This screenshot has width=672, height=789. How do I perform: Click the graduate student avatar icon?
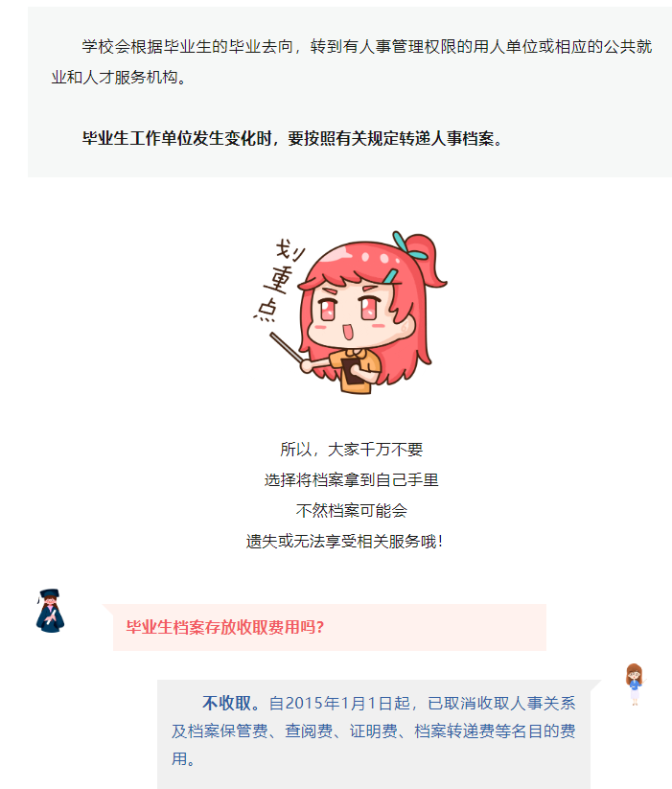pos(50,611)
